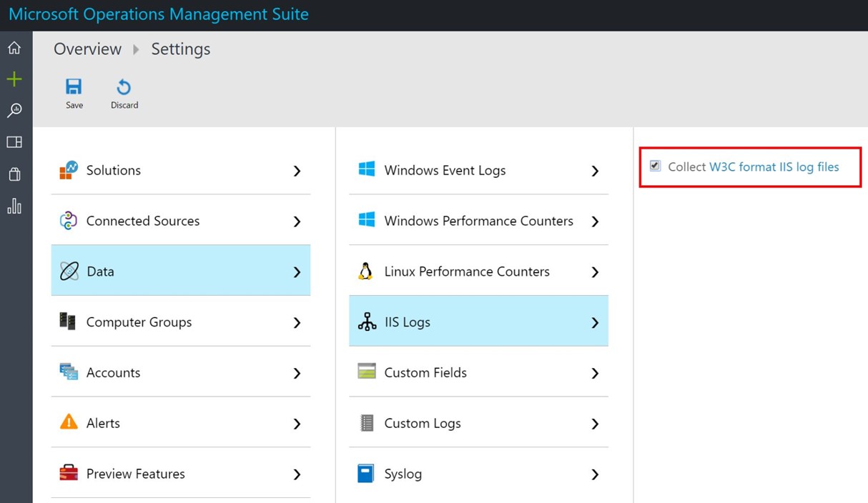
Task: Click the Save button label
Action: pos(74,105)
